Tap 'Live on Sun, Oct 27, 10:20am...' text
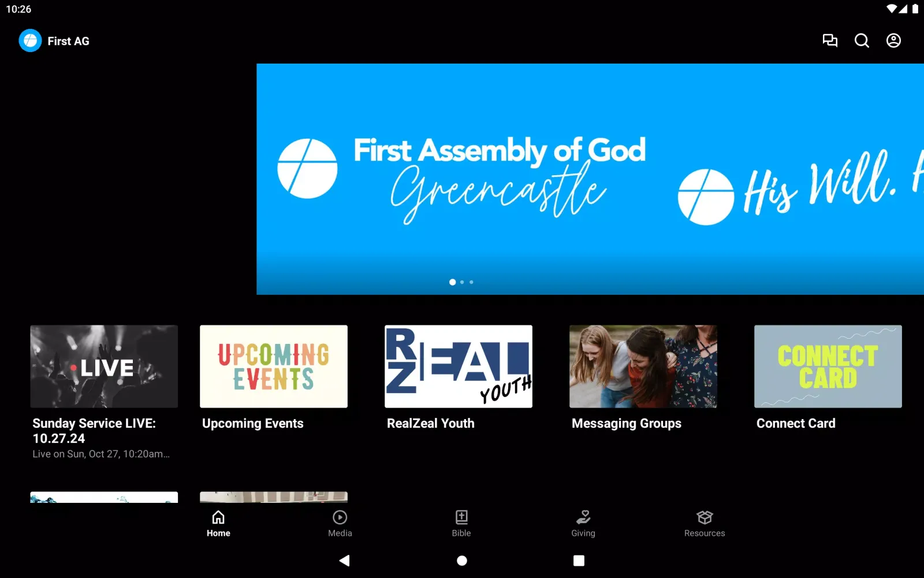The height and width of the screenshot is (578, 924). (101, 454)
